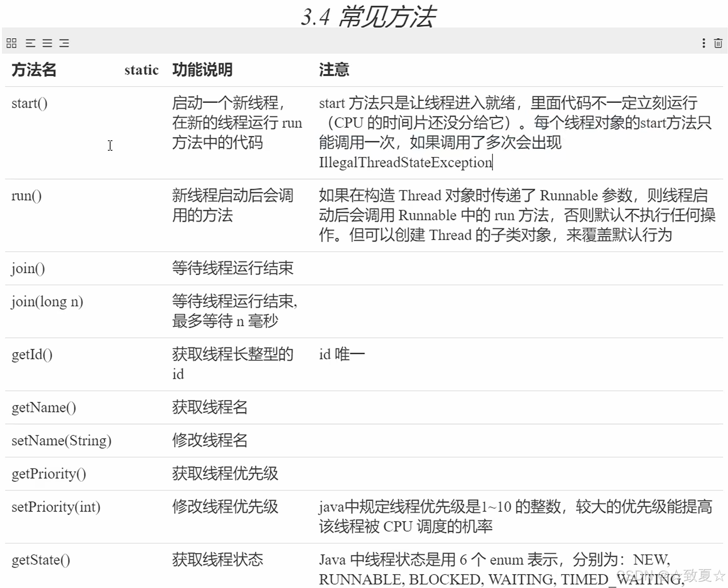Click the description 获取线程优先级

(x=225, y=474)
